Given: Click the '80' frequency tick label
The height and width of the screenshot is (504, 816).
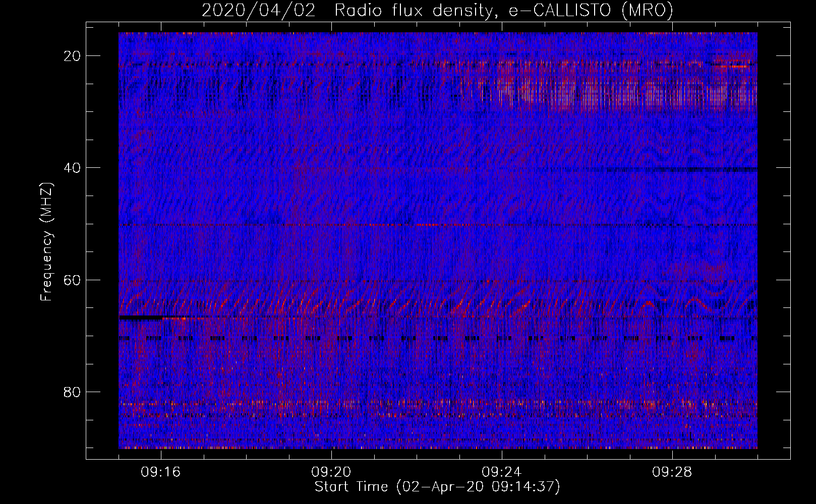Looking at the screenshot, I should [x=73, y=392].
